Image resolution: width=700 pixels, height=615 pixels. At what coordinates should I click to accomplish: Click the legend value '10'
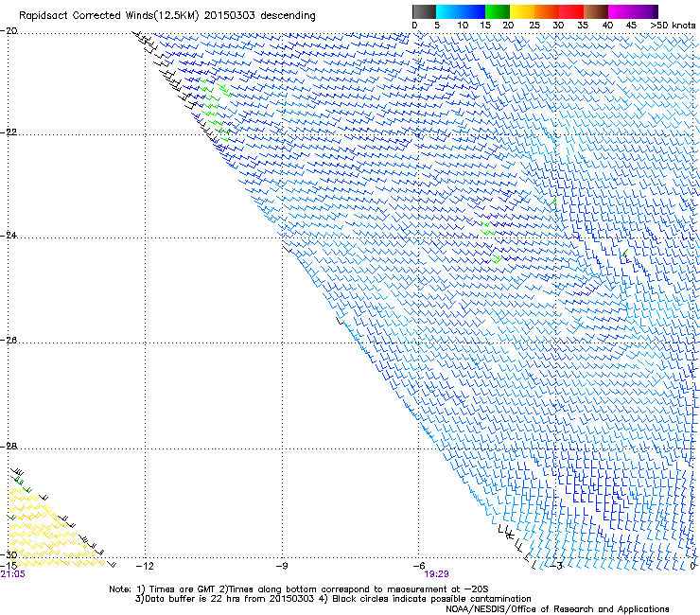pos(463,26)
